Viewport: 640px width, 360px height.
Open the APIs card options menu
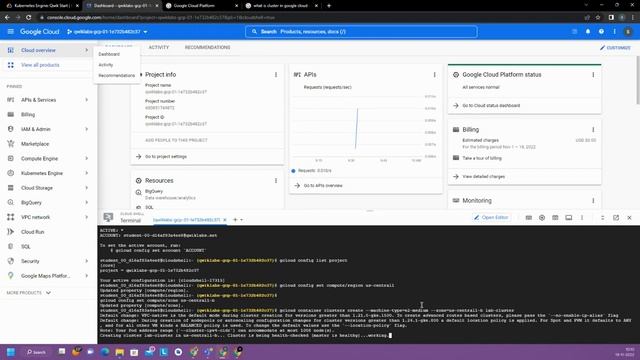click(x=434, y=75)
